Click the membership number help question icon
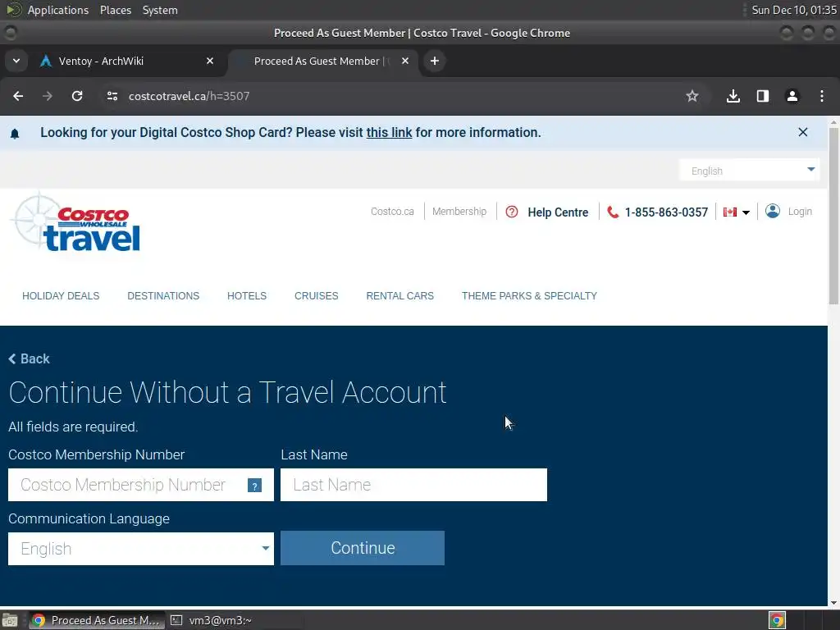840x630 pixels. pos(254,486)
